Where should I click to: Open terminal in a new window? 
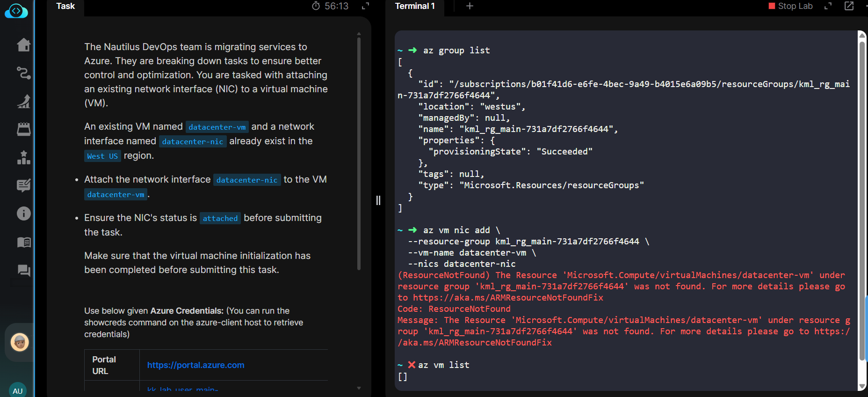point(849,6)
